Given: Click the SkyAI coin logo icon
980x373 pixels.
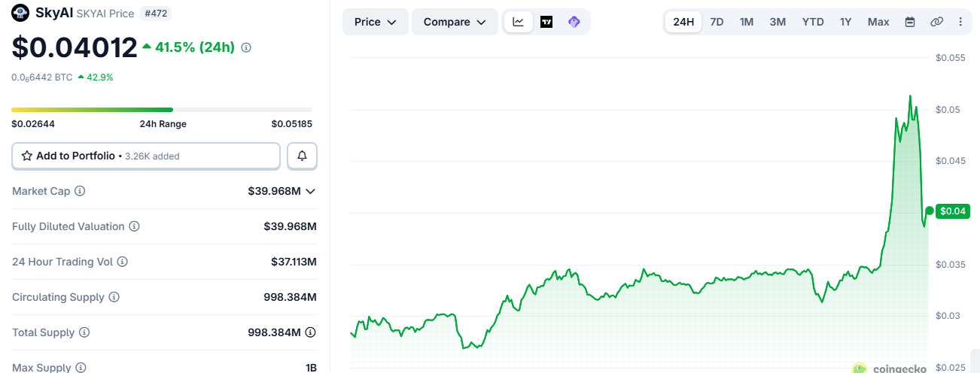Looking at the screenshot, I should click(20, 13).
